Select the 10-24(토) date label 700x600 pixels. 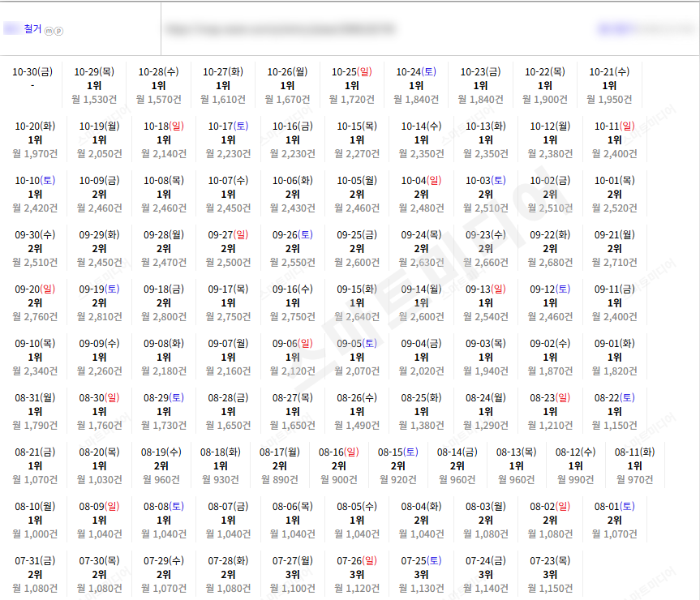[x=416, y=72]
